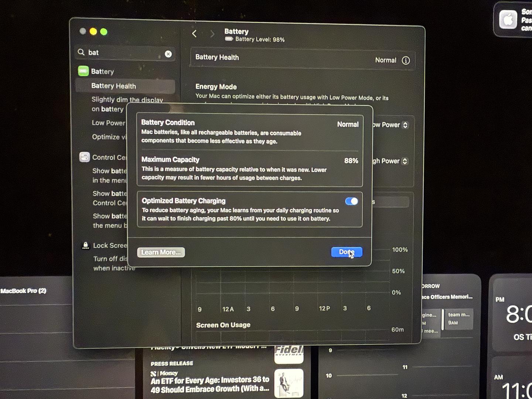Image resolution: width=532 pixels, height=399 pixels.
Task: Click the Done button
Action: click(346, 252)
